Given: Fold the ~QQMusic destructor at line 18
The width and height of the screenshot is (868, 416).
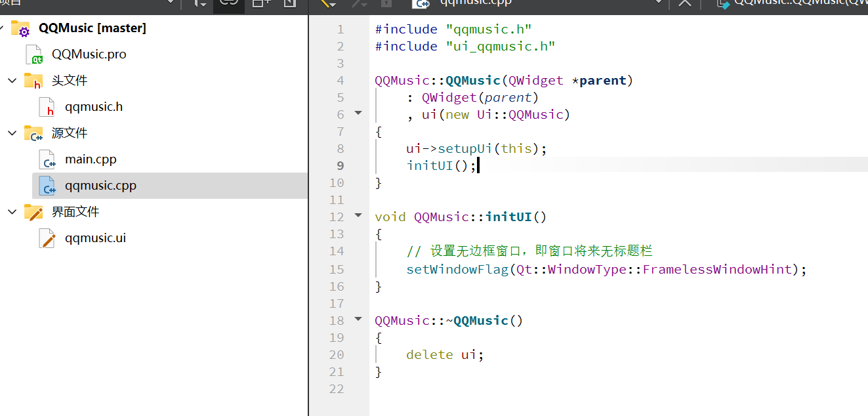Looking at the screenshot, I should point(358,319).
